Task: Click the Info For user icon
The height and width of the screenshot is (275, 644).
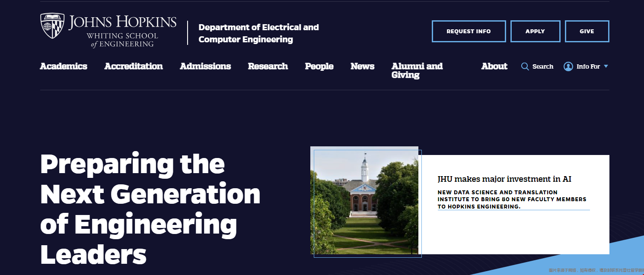Action: [568, 66]
